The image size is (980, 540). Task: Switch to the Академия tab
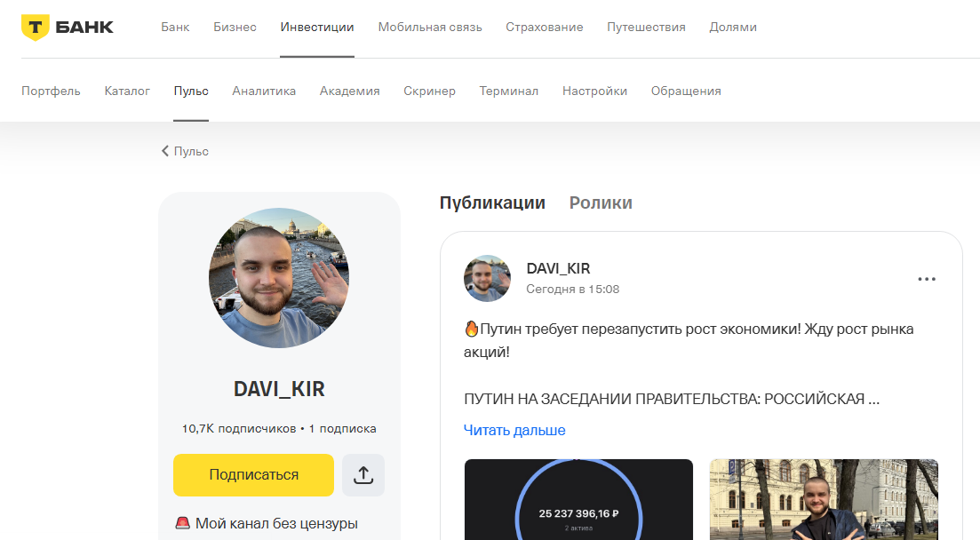point(349,91)
